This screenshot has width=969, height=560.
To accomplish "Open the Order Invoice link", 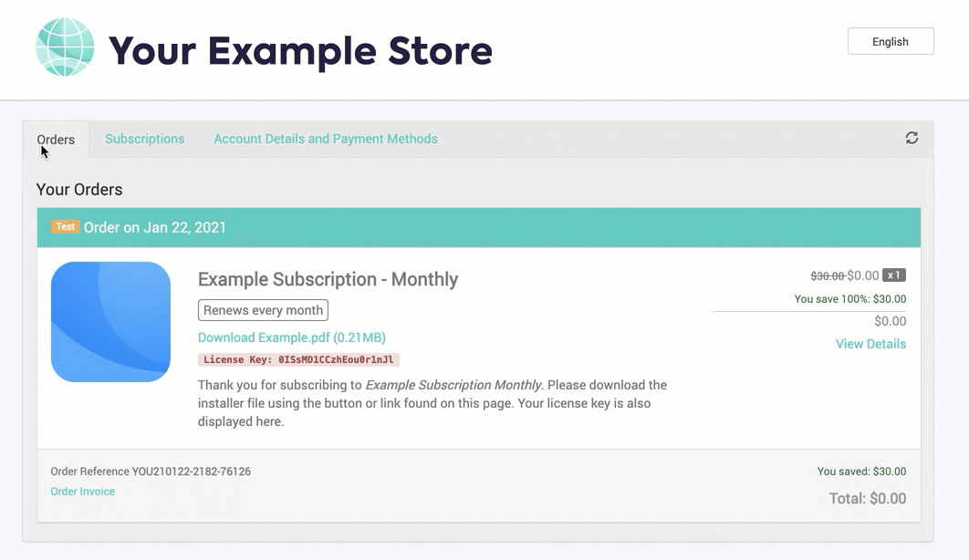I will [x=82, y=492].
